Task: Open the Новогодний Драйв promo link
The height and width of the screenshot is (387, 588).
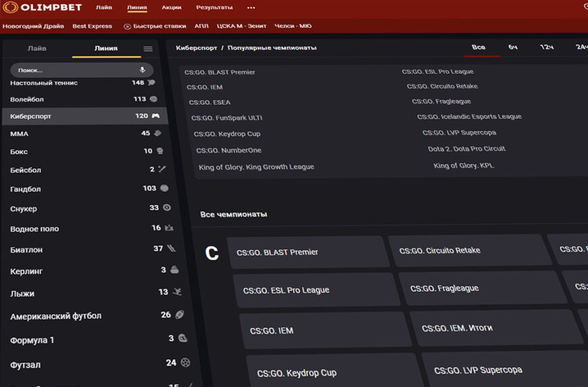Action: [33, 26]
